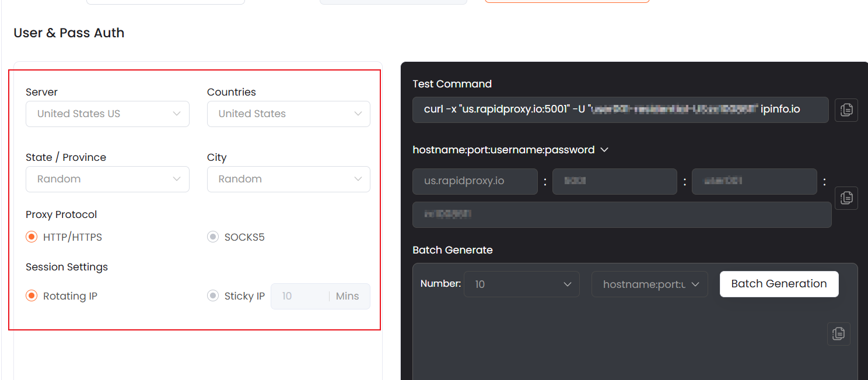Image resolution: width=868 pixels, height=380 pixels.
Task: Open the Server dropdown
Action: tap(107, 114)
